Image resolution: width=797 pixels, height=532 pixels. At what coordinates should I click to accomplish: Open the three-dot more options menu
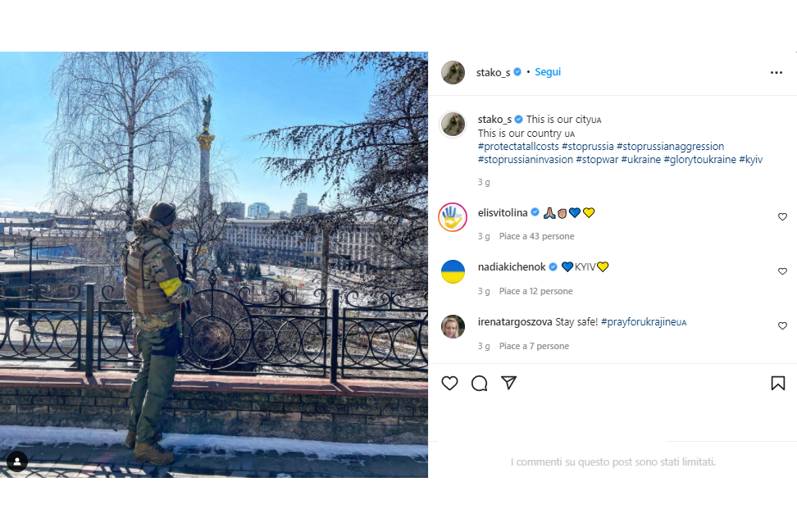click(777, 73)
